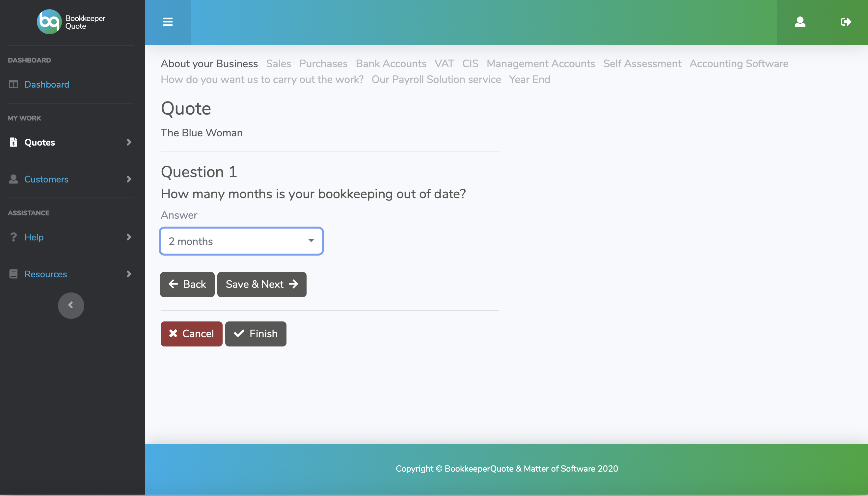
Task: Click the Dashboard sidebar icon
Action: tap(13, 84)
